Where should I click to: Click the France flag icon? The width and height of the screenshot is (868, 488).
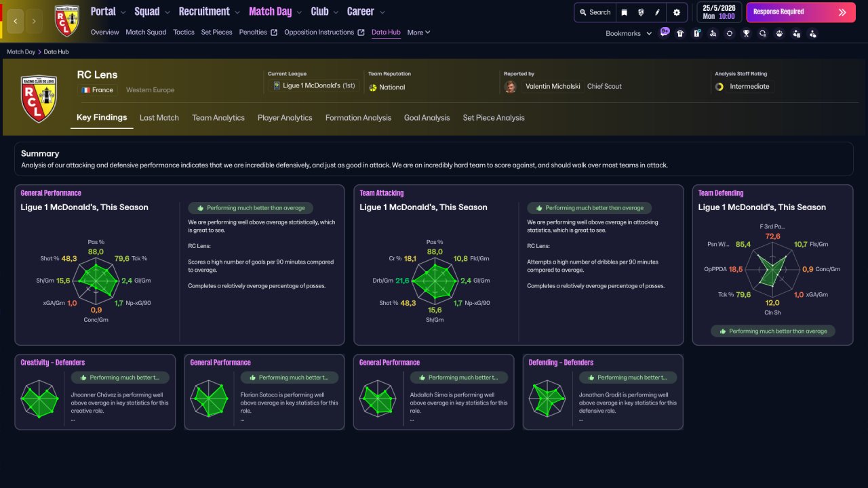(x=86, y=90)
